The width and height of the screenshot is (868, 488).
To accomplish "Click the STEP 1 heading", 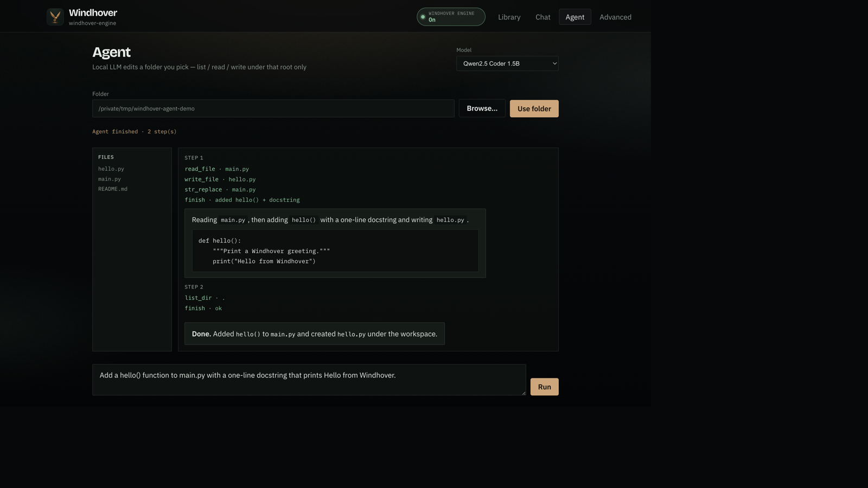I will tap(194, 158).
